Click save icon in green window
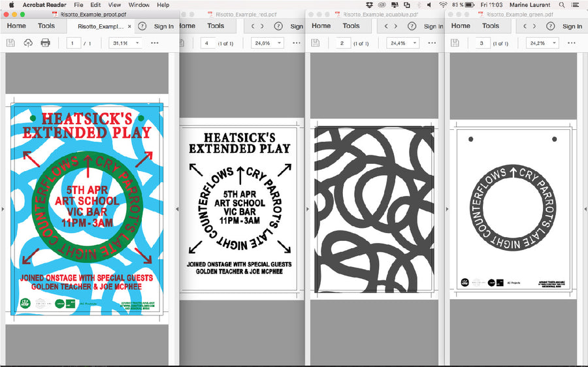 (x=455, y=42)
